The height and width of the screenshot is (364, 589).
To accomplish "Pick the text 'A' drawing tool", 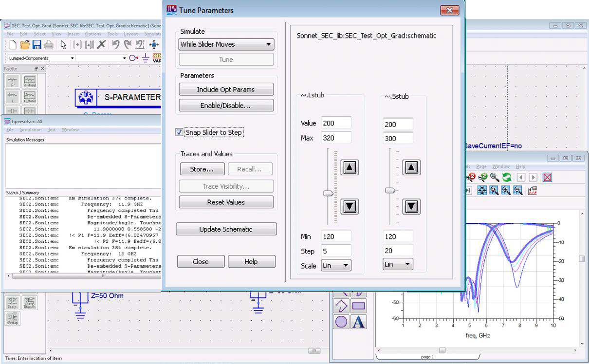I will [x=358, y=322].
